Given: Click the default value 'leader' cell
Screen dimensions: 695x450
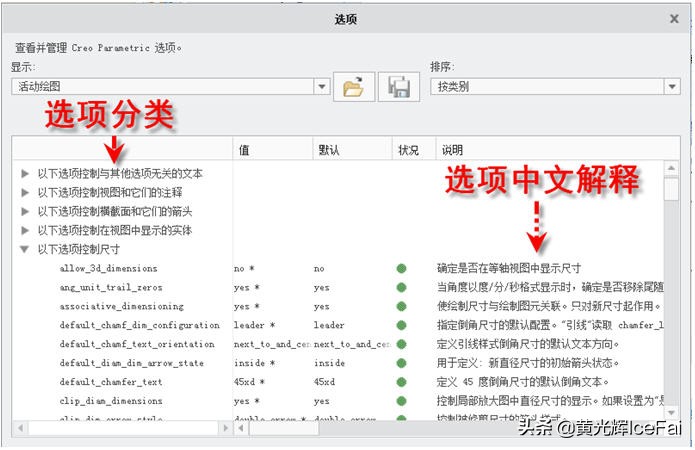Looking at the screenshot, I should tap(329, 325).
